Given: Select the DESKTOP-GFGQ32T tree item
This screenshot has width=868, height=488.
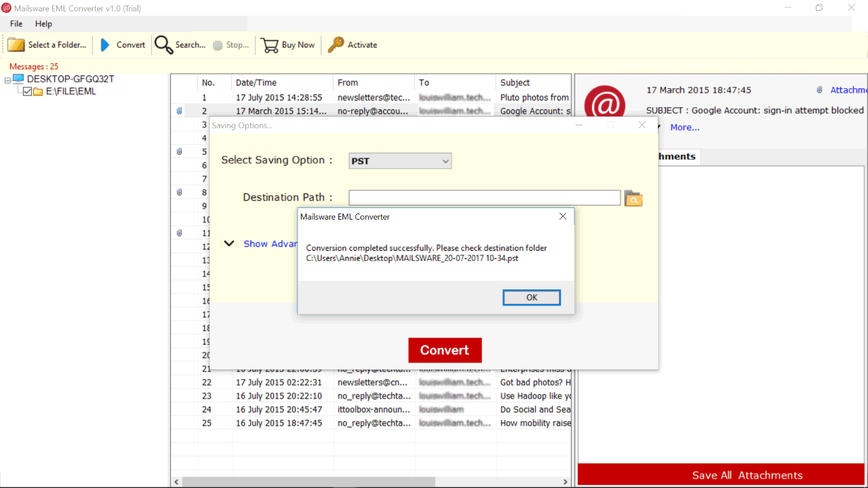Looking at the screenshot, I should click(x=71, y=79).
